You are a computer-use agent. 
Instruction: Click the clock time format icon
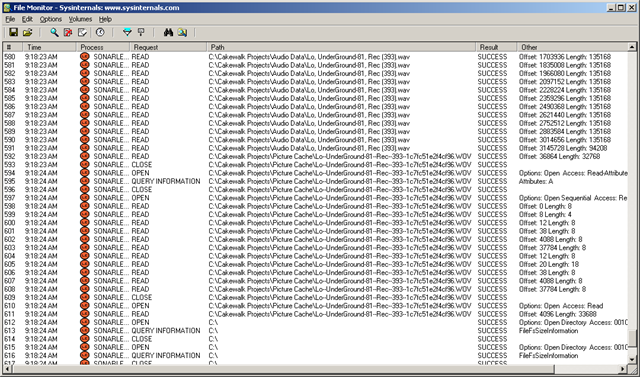pos(100,32)
